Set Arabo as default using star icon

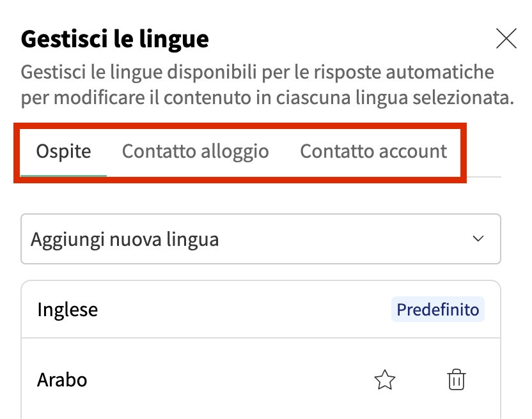click(x=384, y=380)
